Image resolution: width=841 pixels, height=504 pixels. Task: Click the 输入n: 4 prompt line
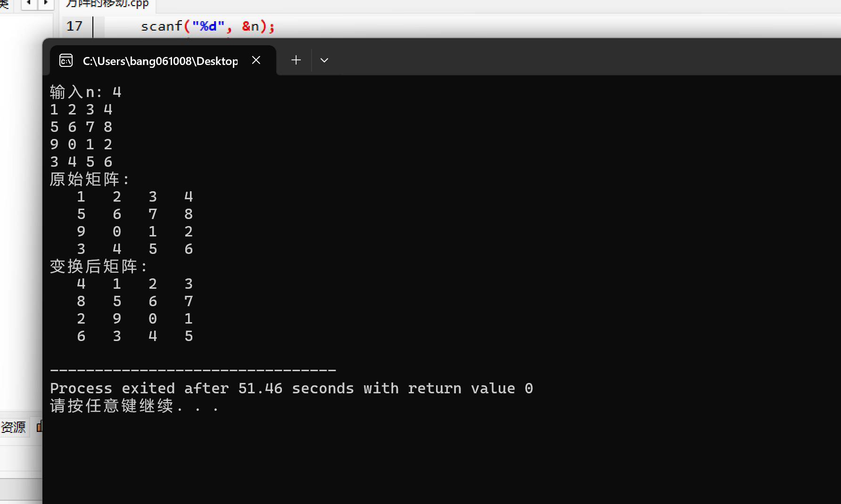tap(86, 92)
